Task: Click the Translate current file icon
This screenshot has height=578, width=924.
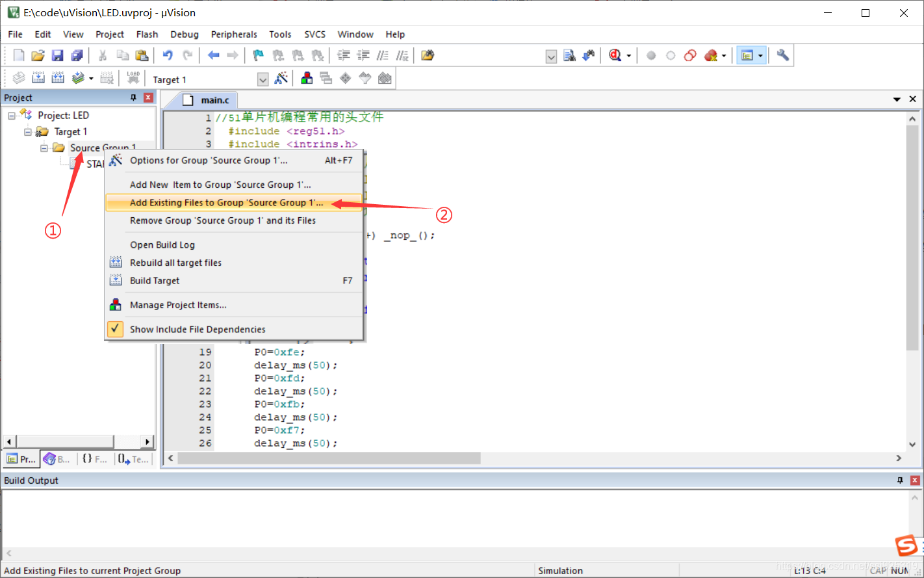Action: (19, 79)
